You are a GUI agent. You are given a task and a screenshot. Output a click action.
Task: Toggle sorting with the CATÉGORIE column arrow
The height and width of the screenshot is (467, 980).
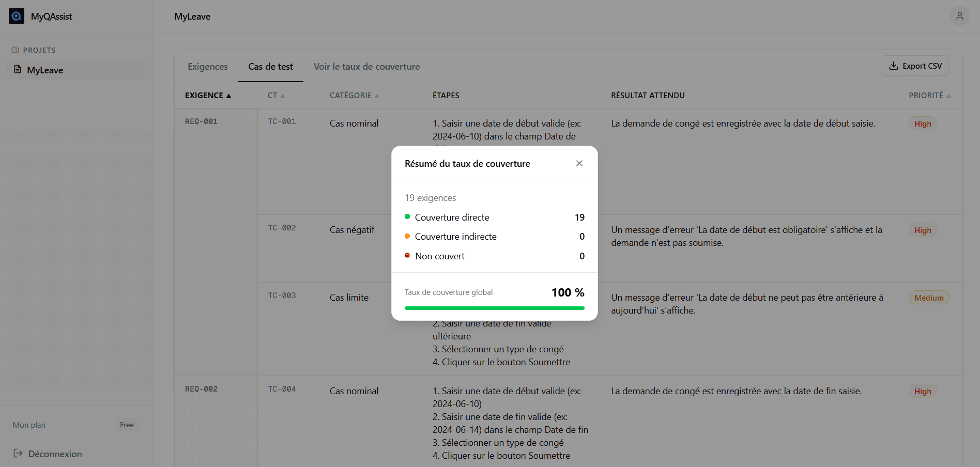(377, 95)
